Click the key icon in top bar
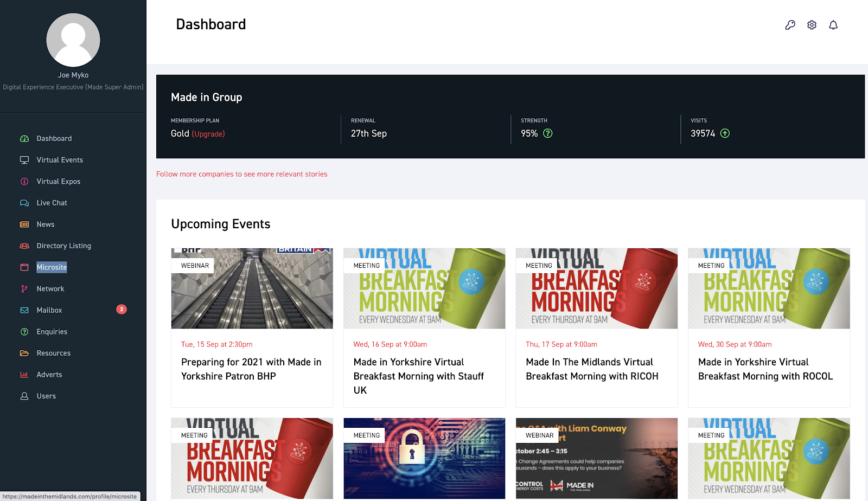The height and width of the screenshot is (501, 868). 790,25
